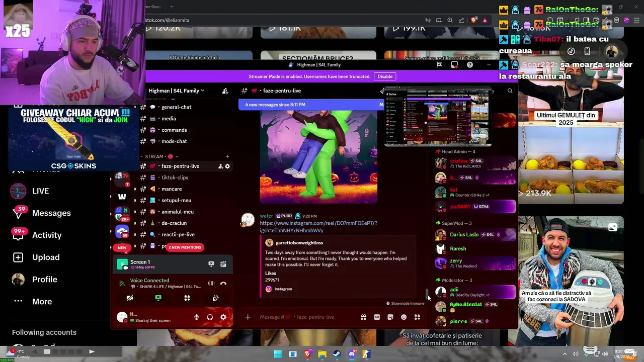Viewport: 644px width, 362px height.
Task: Search the Discord server
Action: pos(510,91)
